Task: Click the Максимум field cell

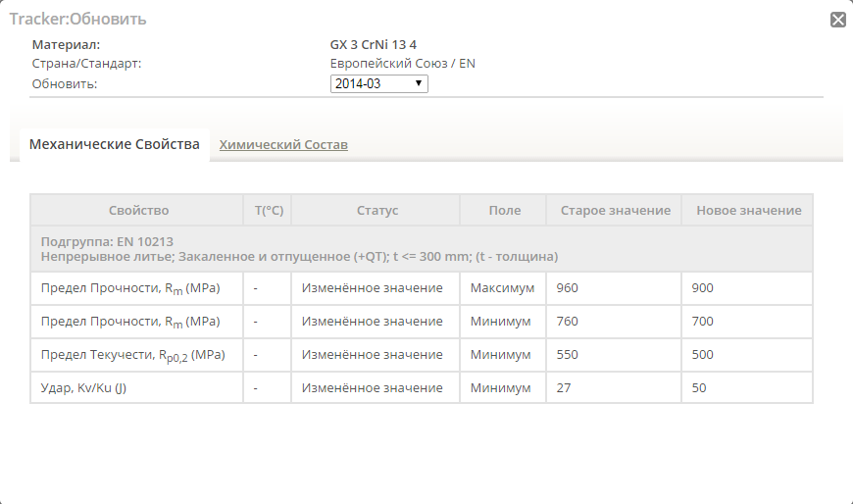Action: tap(503, 288)
